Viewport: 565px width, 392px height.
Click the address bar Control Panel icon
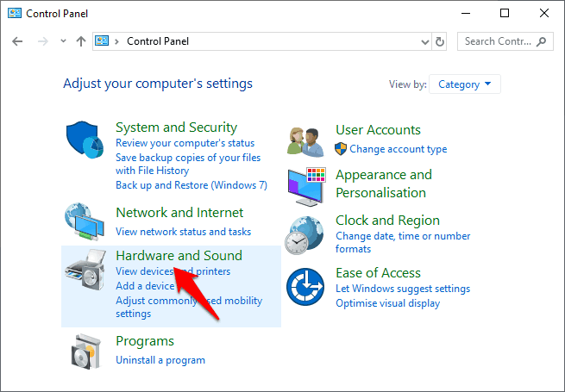coord(102,40)
